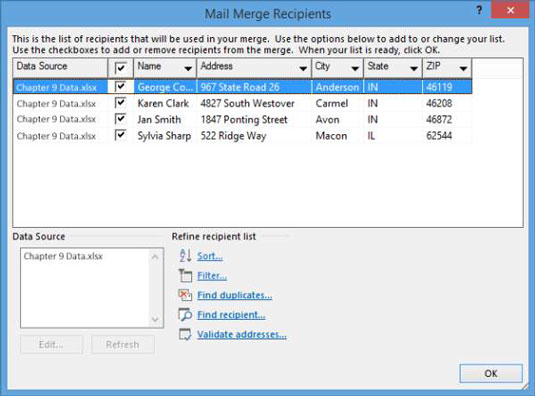Open the Address column dropdown arrow
This screenshot has height=396, width=535.
(303, 69)
